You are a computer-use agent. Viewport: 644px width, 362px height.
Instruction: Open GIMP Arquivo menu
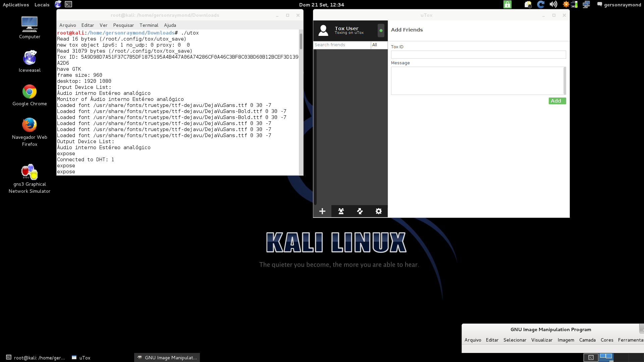[x=473, y=340]
